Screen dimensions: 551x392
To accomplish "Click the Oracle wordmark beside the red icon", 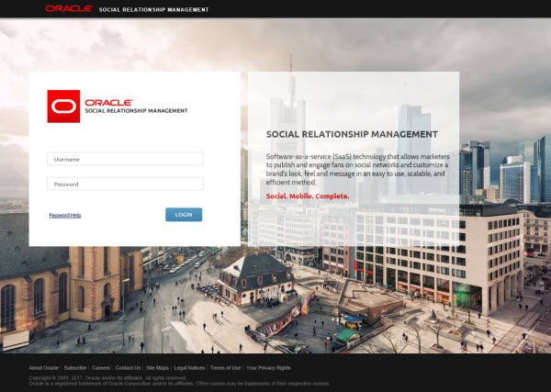I will coord(108,102).
